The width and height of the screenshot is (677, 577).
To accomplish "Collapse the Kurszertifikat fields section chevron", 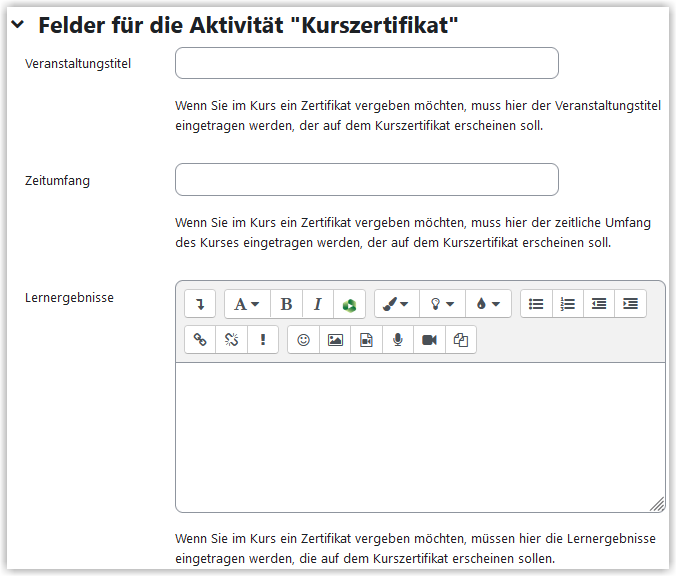I will (x=18, y=25).
